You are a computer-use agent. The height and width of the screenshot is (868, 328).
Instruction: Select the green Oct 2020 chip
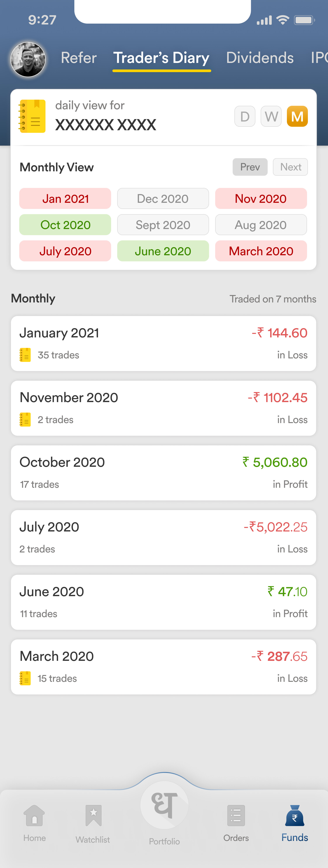pos(65,225)
